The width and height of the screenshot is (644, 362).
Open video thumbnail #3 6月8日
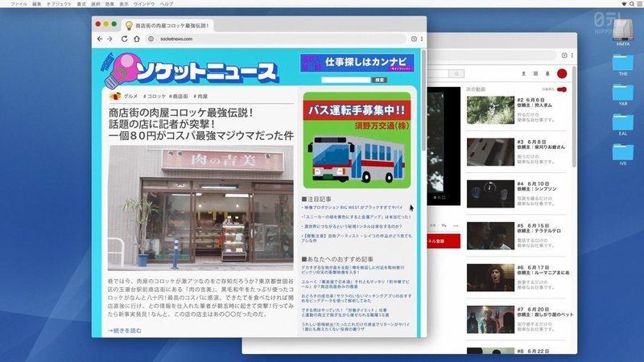click(490, 152)
